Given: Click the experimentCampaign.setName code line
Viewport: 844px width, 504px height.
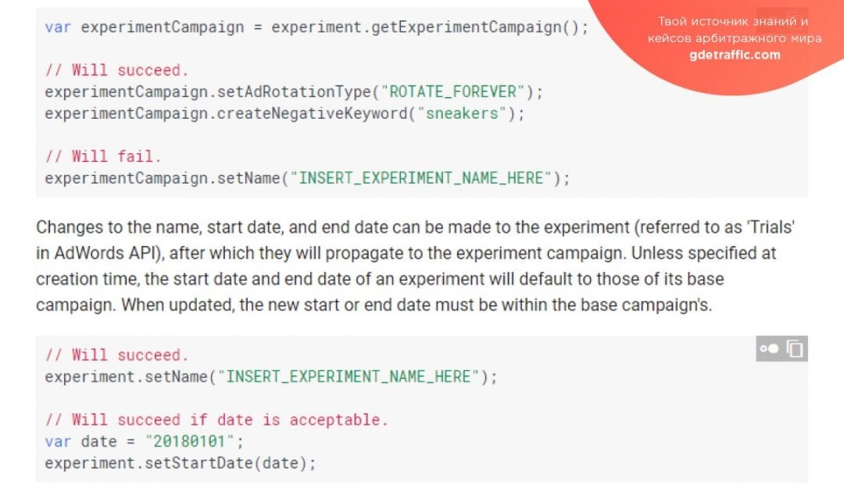Looking at the screenshot, I should pos(307,177).
